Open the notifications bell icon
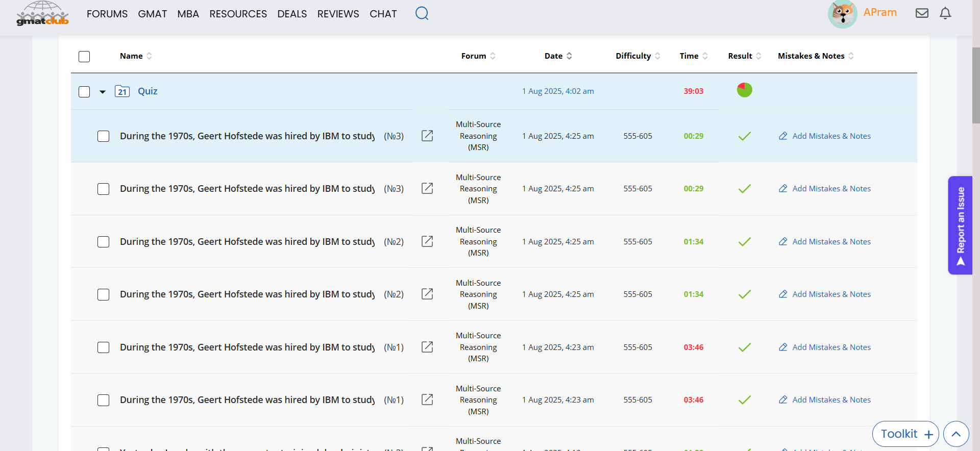Image resolution: width=980 pixels, height=451 pixels. click(x=945, y=13)
